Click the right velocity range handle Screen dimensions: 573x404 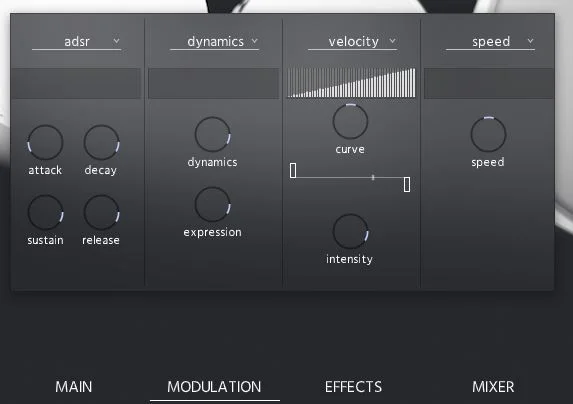[x=407, y=184]
